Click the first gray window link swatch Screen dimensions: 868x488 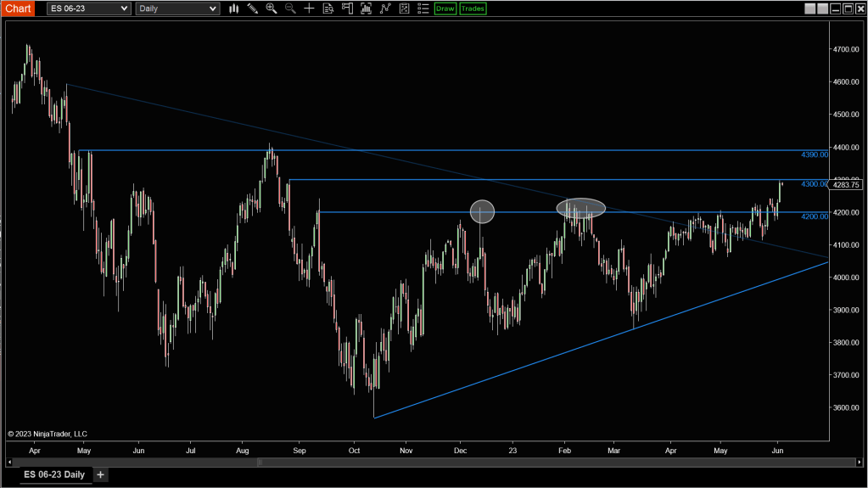(809, 8)
